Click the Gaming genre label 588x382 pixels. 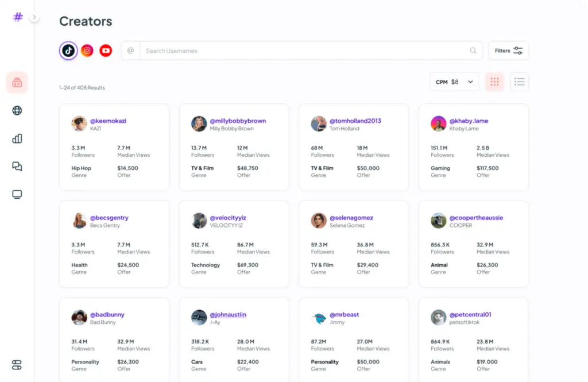tap(440, 168)
